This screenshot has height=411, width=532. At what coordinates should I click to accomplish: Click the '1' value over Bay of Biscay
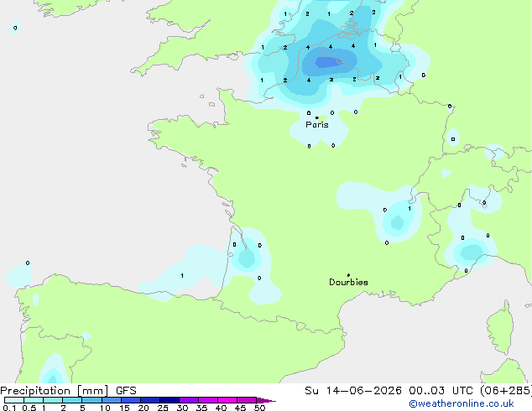[x=182, y=275]
